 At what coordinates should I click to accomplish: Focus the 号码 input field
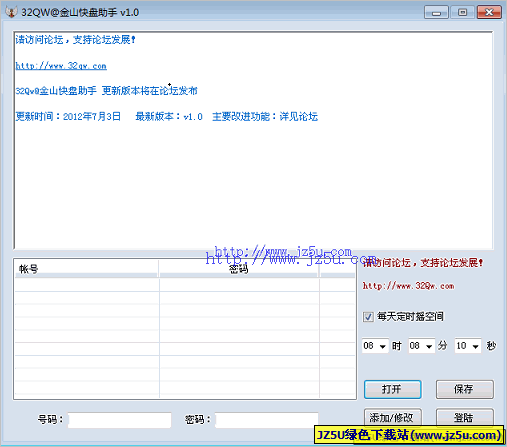pos(120,420)
